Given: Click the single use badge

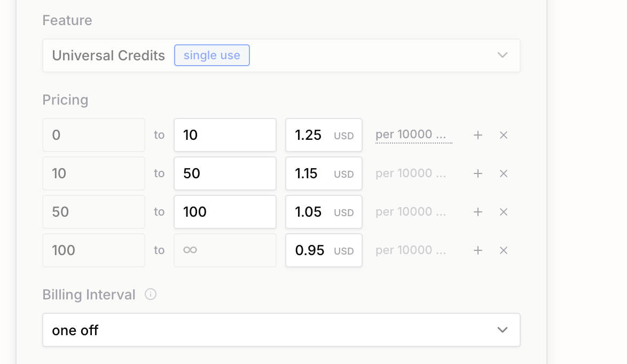Looking at the screenshot, I should 211,56.
